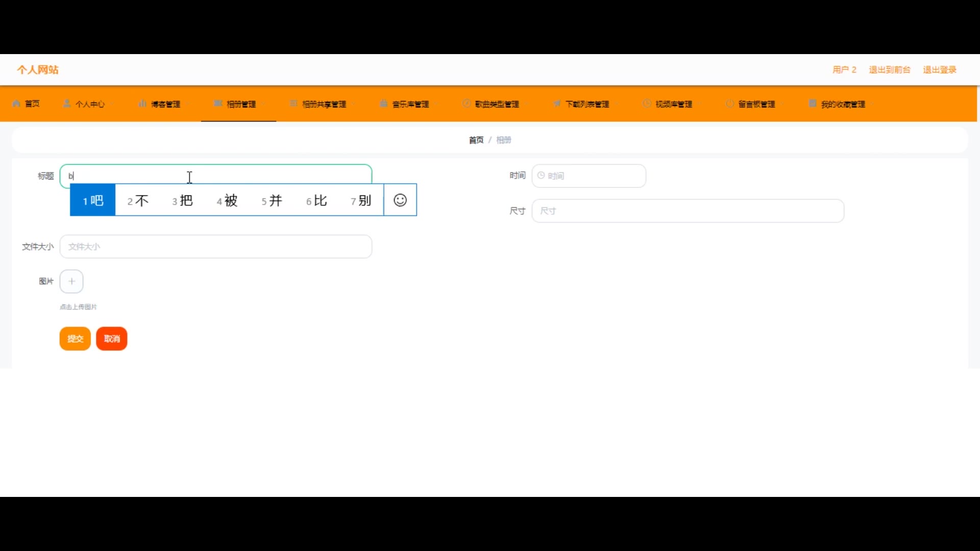Open the 时间 date picker field
The height and width of the screenshot is (551, 980).
(589, 176)
